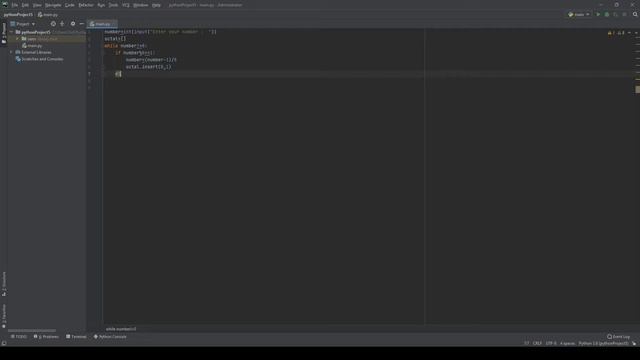Open the Window menu
Viewport: 640px width, 360px height.
(141, 5)
